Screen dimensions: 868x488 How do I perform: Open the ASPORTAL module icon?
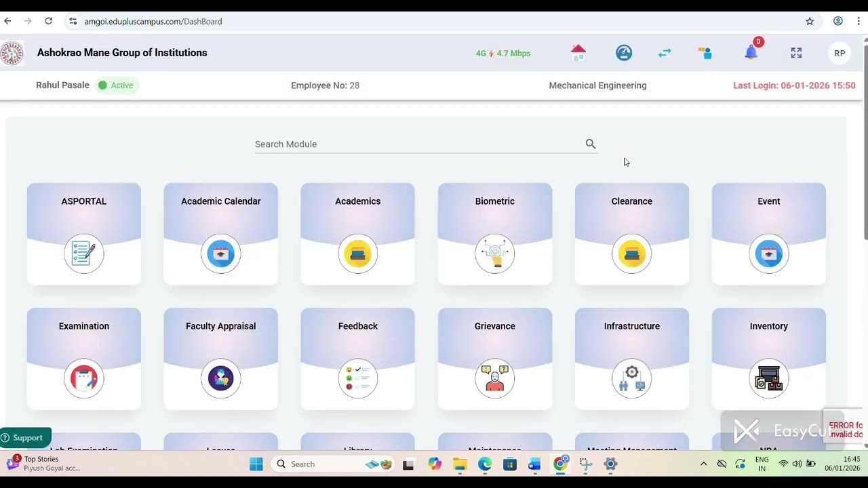[84, 253]
